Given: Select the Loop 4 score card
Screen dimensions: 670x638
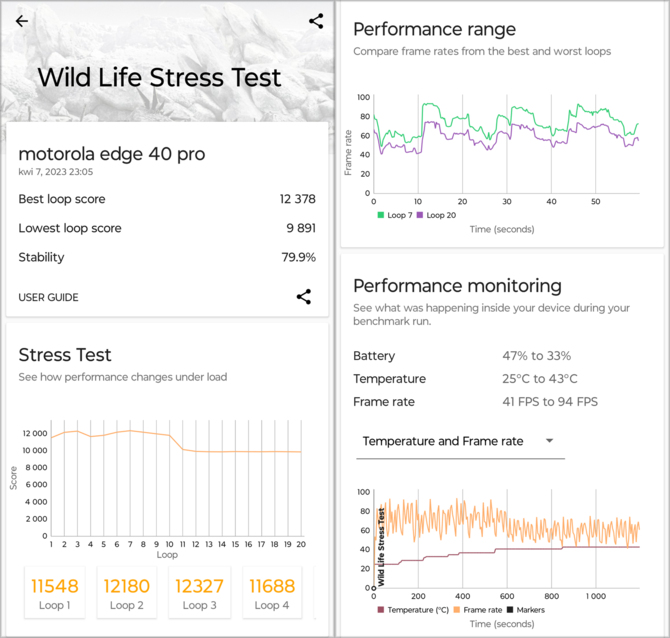Looking at the screenshot, I should pos(272,592).
